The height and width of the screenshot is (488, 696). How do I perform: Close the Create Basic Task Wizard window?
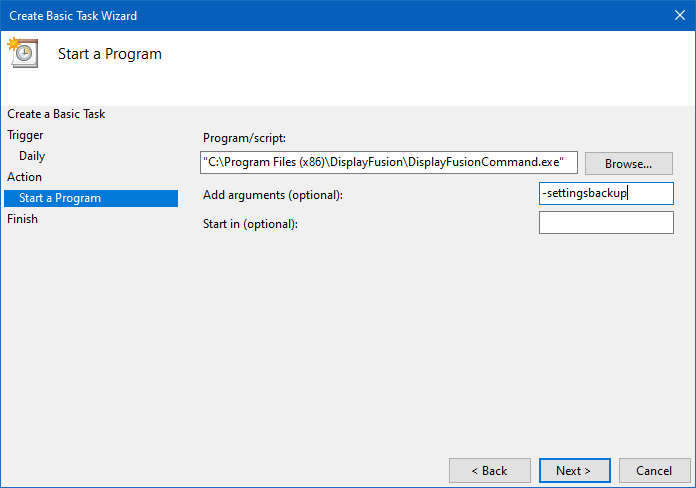pos(680,15)
